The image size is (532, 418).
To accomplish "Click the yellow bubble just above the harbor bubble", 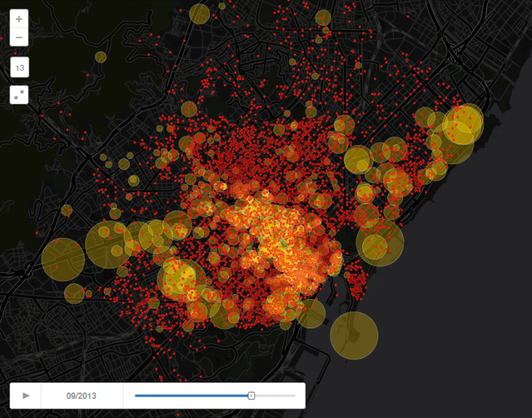I will 311,314.
